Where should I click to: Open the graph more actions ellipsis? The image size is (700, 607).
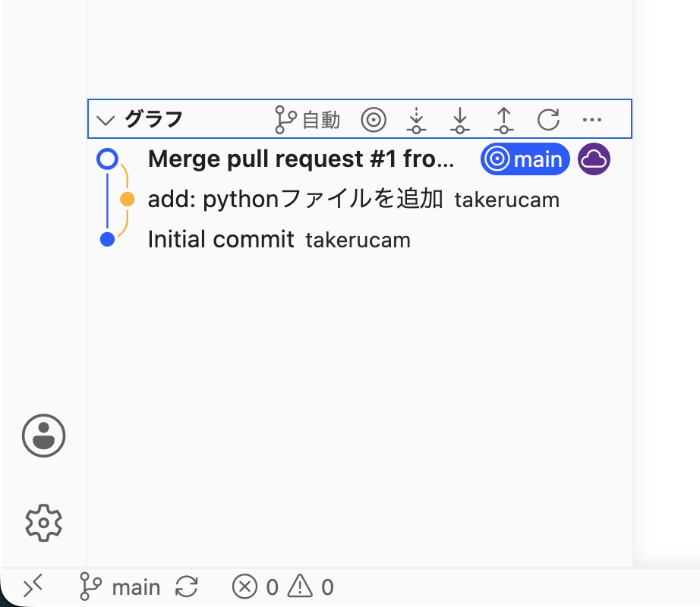pos(592,120)
